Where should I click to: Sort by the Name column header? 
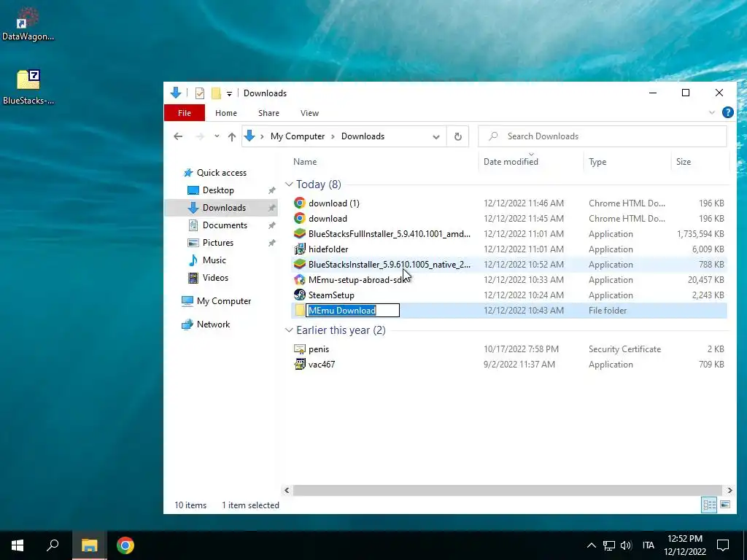click(305, 162)
